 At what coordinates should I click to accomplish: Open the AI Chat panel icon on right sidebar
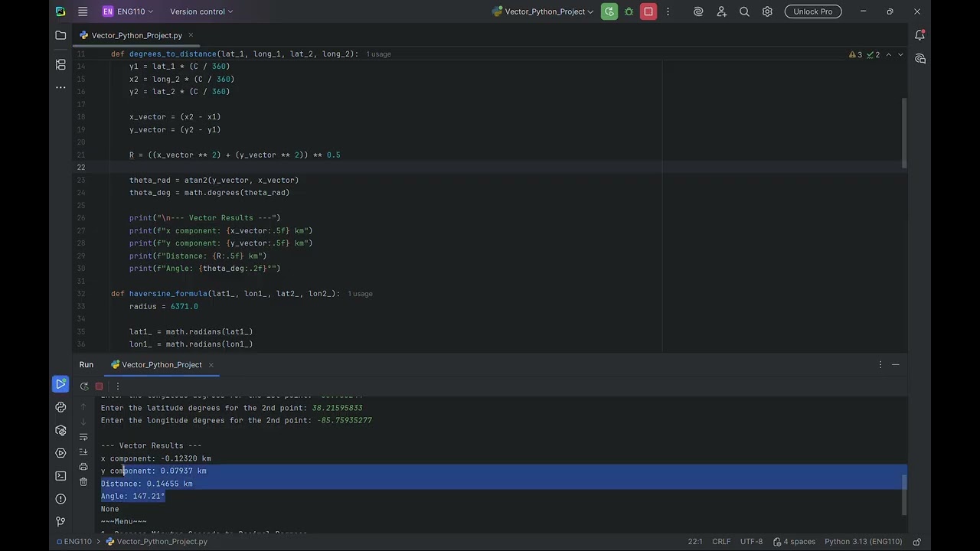tap(920, 59)
